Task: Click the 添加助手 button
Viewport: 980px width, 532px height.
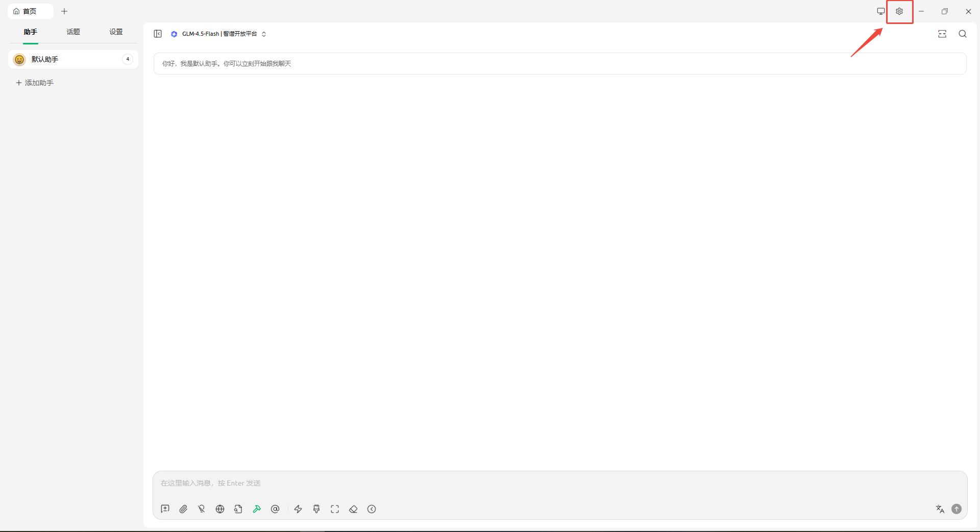Action: point(35,83)
